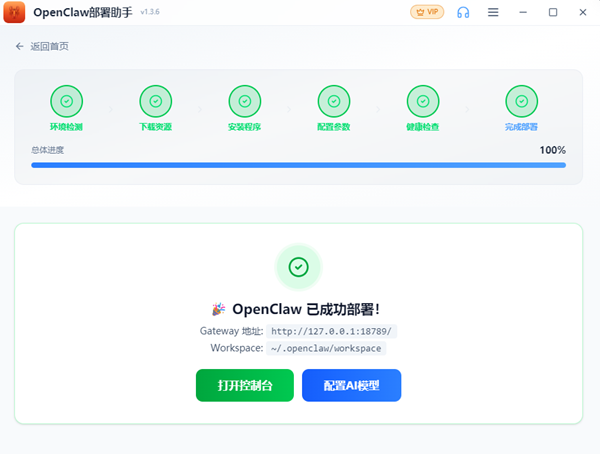Open customer support headset icon
The width and height of the screenshot is (600, 454).
tap(463, 12)
